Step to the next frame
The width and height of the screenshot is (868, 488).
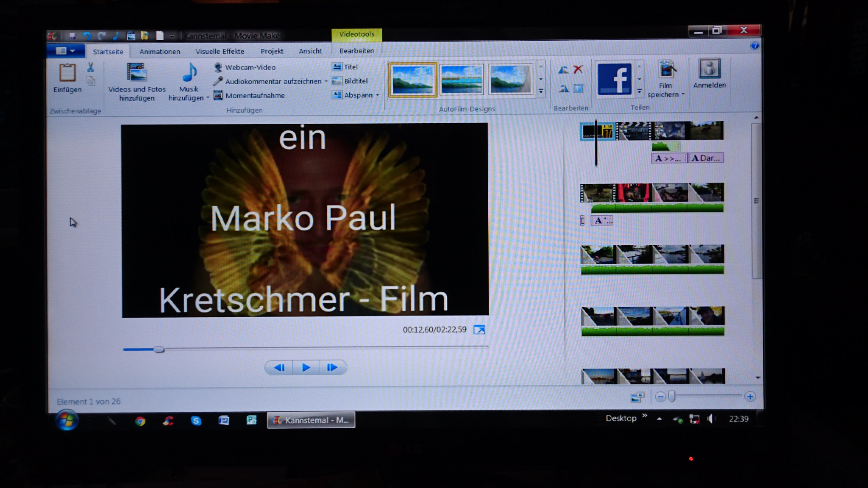[332, 367]
